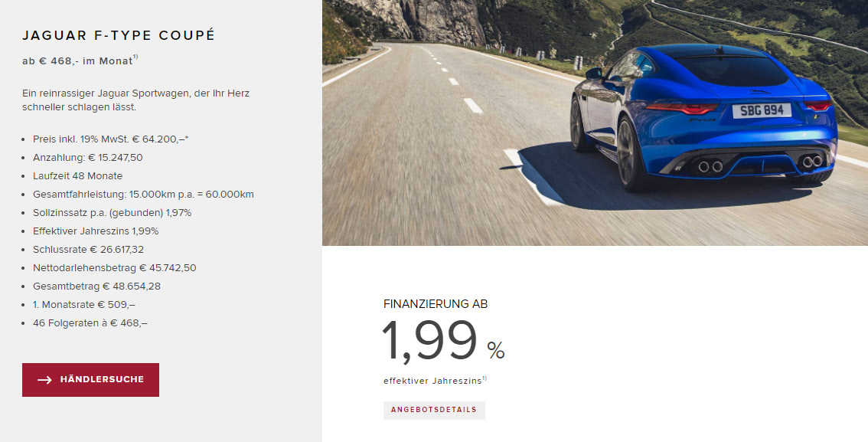Viewport: 868px width, 442px height.
Task: Click the 'Nettodarlehensbetrag' list item
Action: 115,267
